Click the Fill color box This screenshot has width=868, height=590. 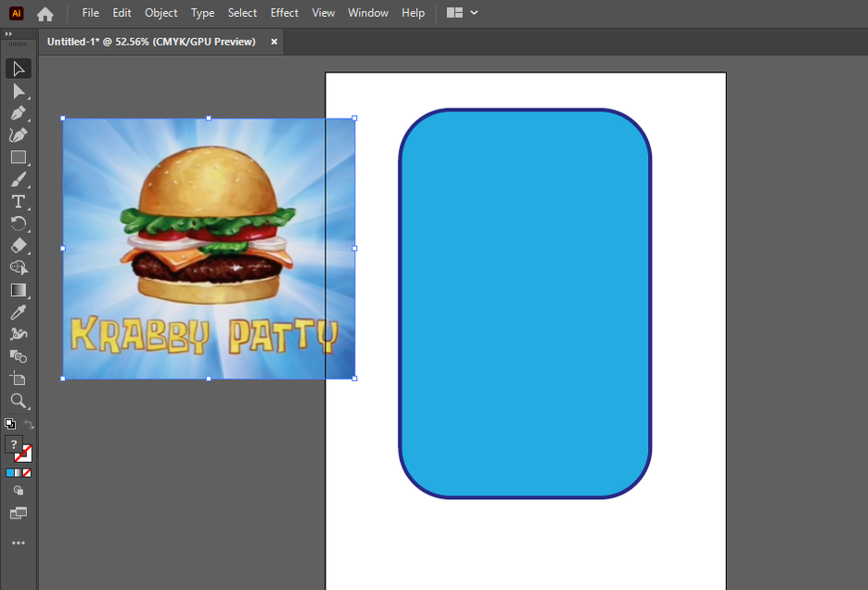click(13, 444)
